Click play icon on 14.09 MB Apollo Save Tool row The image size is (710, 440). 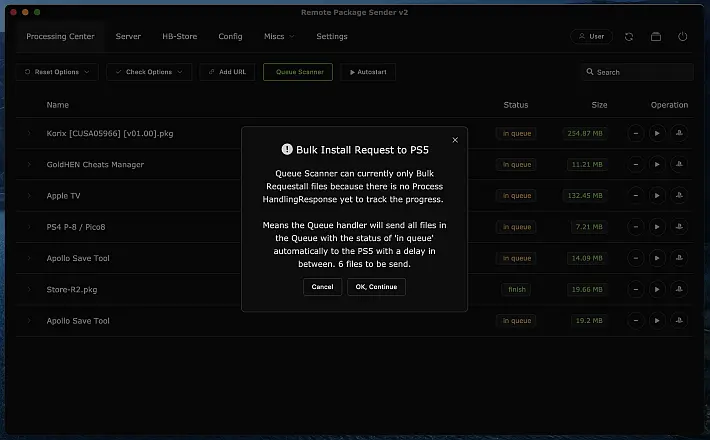[657, 258]
